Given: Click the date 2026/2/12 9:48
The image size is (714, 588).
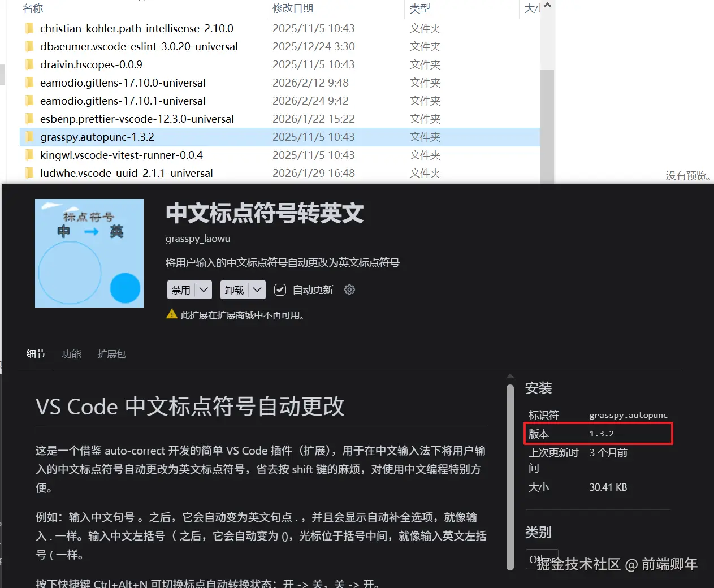Looking at the screenshot, I should 310,83.
